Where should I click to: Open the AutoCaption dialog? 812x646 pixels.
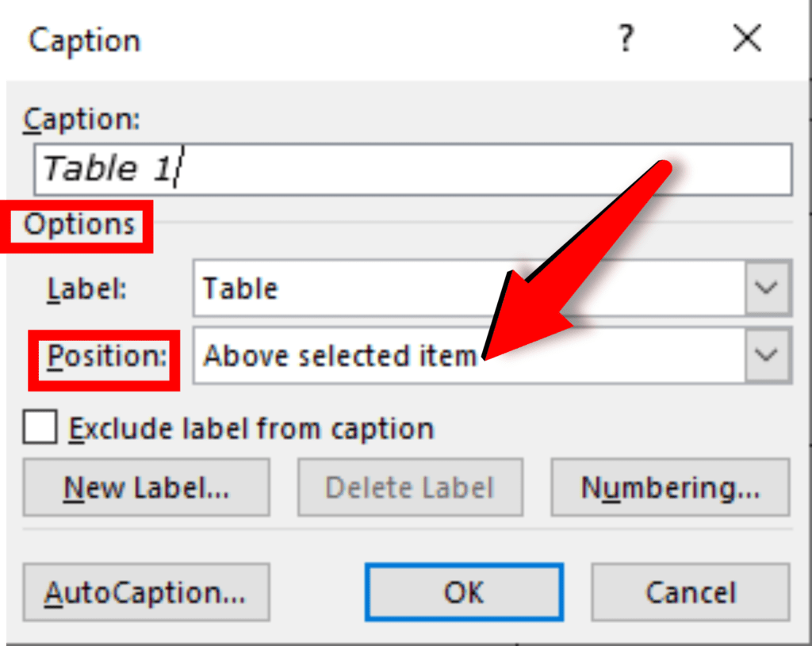(146, 592)
